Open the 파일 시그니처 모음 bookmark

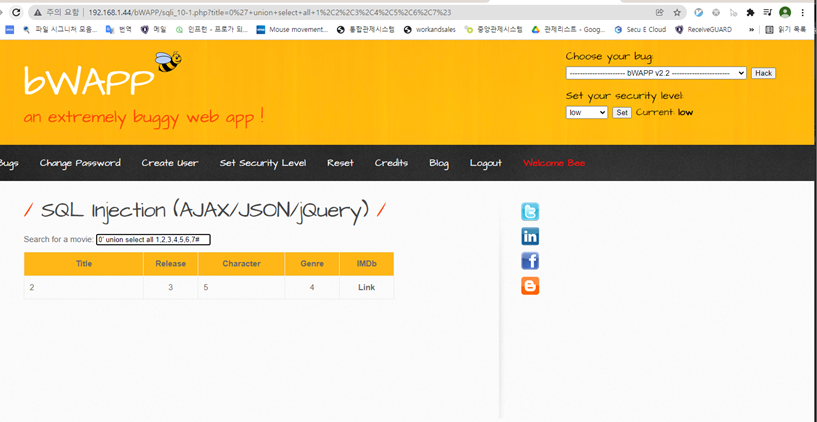pyautogui.click(x=59, y=30)
